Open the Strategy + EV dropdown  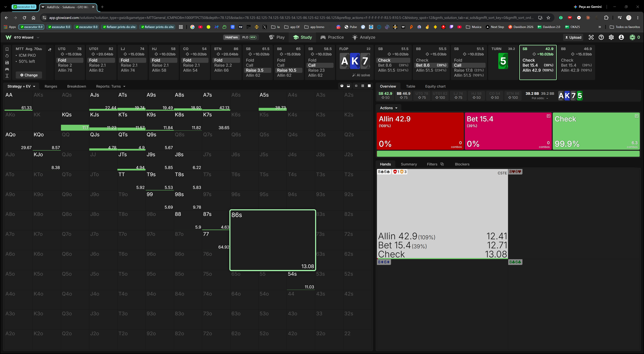pyautogui.click(x=21, y=86)
